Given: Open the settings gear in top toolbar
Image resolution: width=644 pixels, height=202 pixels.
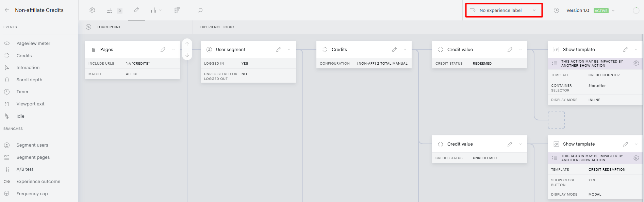Looking at the screenshot, I should click(92, 10).
